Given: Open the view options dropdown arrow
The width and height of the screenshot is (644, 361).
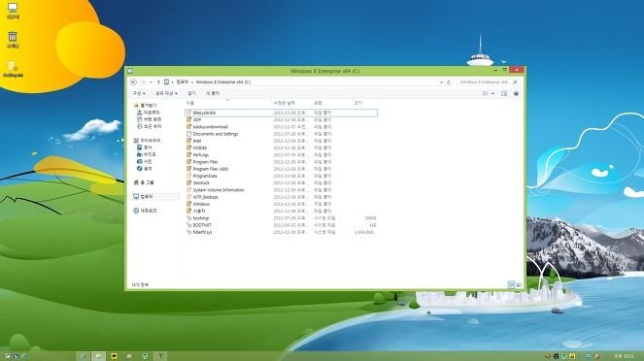Looking at the screenshot, I should point(492,93).
